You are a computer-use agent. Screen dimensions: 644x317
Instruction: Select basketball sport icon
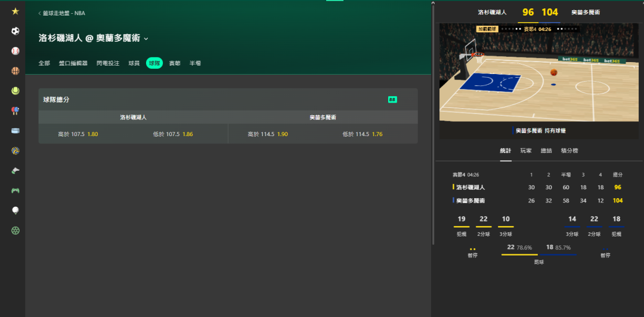tap(15, 70)
